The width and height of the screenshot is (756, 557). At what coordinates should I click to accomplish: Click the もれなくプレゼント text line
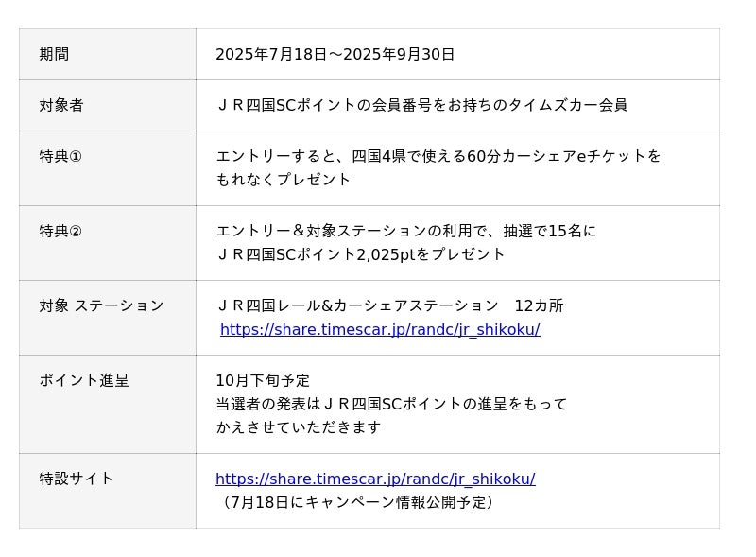[x=283, y=180]
